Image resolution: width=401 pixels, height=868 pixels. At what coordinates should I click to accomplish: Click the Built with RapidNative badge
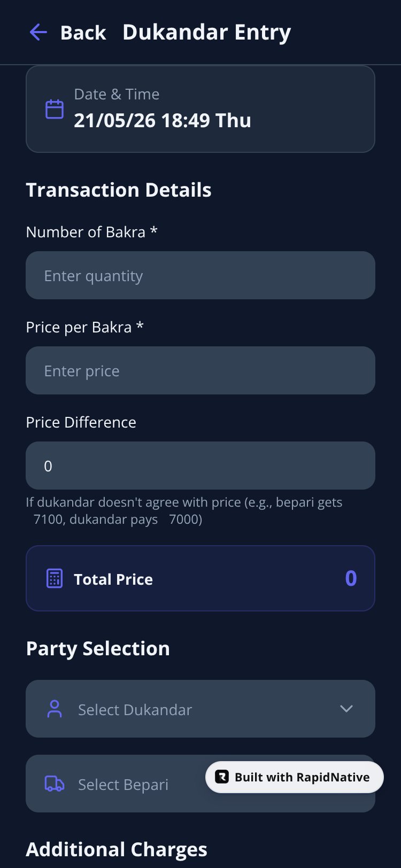pos(295,777)
